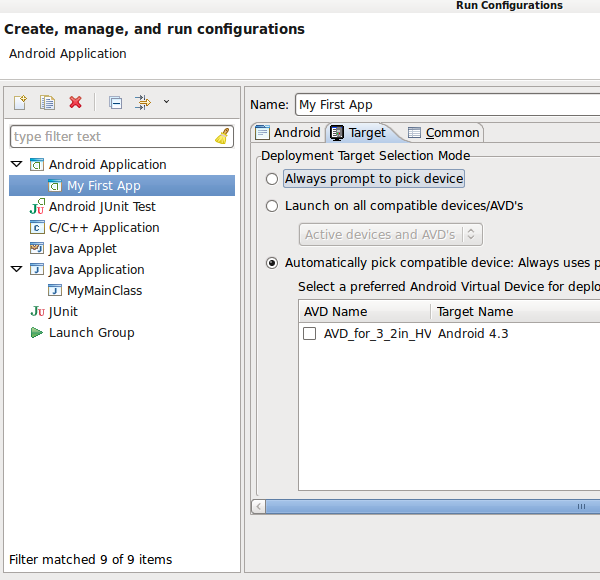Click the New launch configuration icon
This screenshot has width=600, height=580.
pyautogui.click(x=20, y=102)
